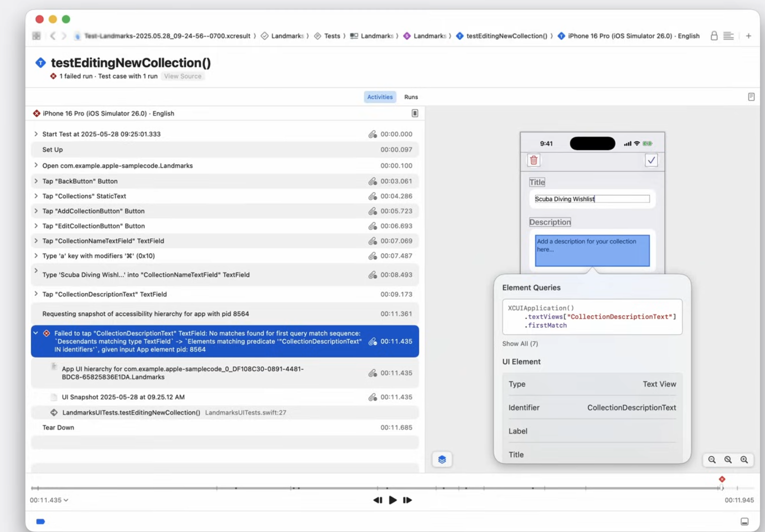Viewport: 765px width, 532px height.
Task: Switch to the Activities tab
Action: 380,97
